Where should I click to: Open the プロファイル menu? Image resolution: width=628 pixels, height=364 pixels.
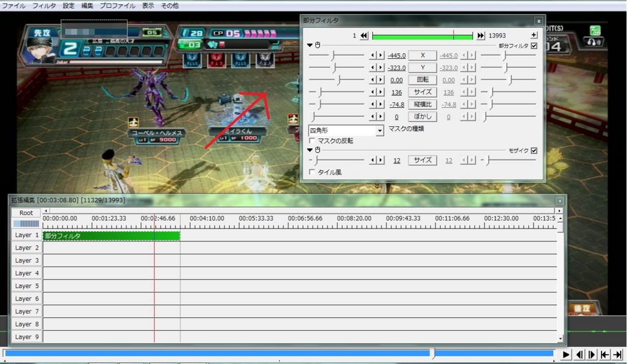coord(117,6)
